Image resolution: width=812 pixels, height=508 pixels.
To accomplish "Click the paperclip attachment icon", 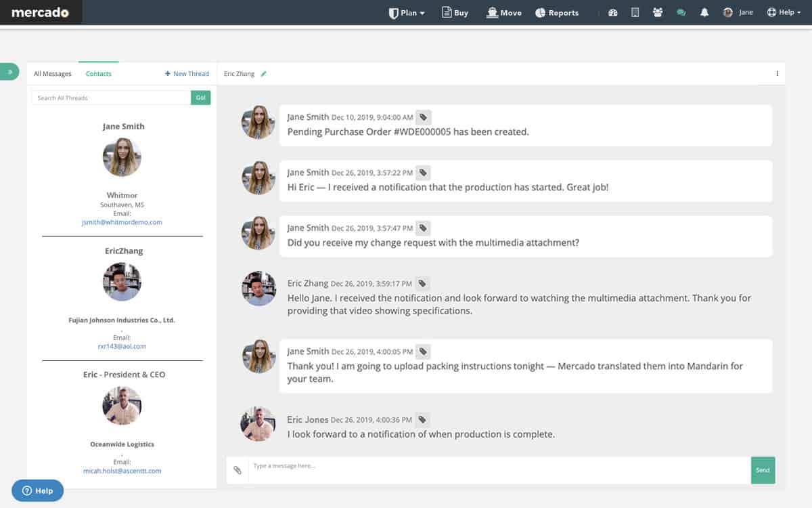I will 238,470.
